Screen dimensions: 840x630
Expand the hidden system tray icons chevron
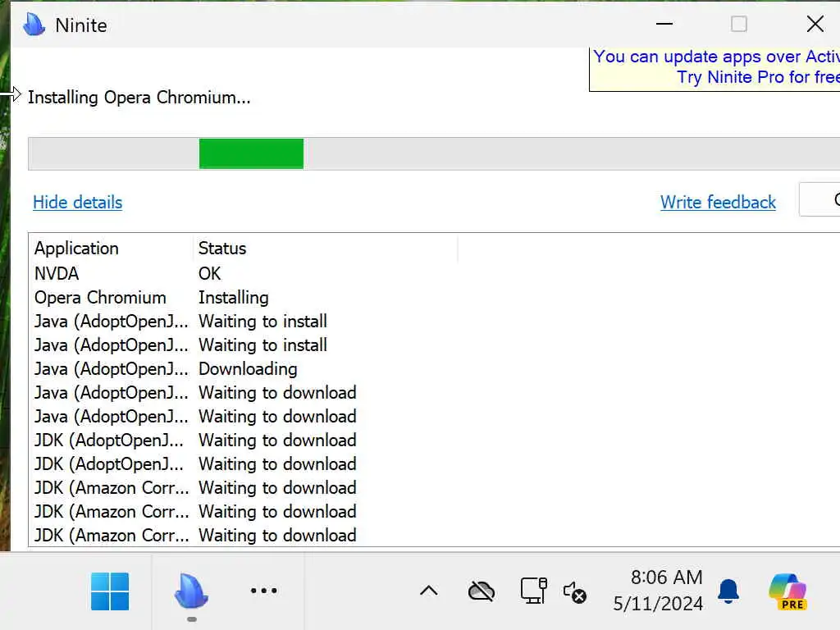coord(428,591)
